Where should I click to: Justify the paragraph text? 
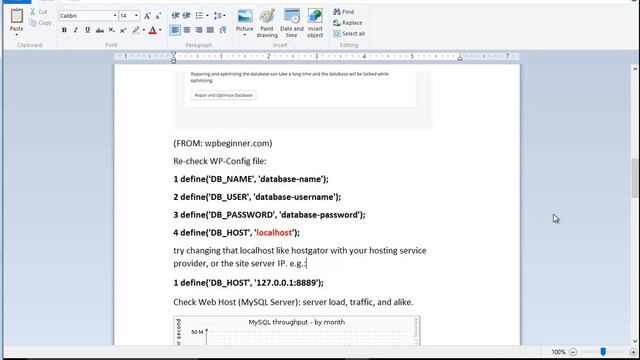point(210,30)
